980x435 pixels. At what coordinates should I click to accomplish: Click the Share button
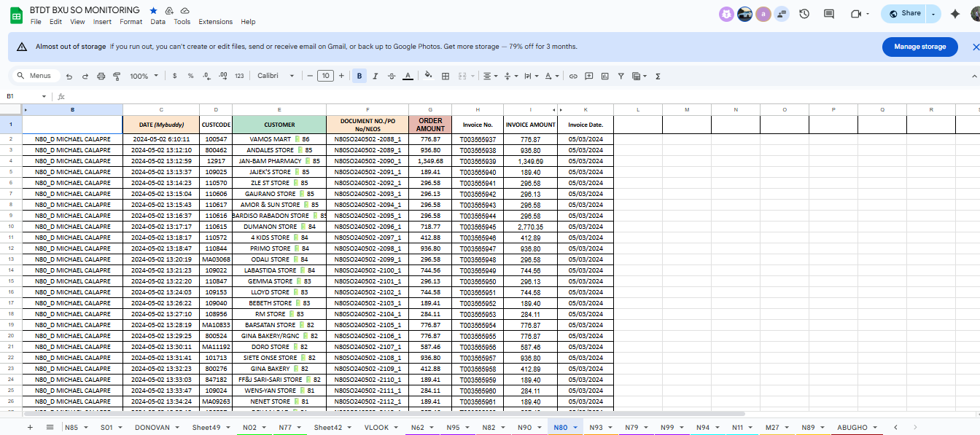pyautogui.click(x=904, y=13)
